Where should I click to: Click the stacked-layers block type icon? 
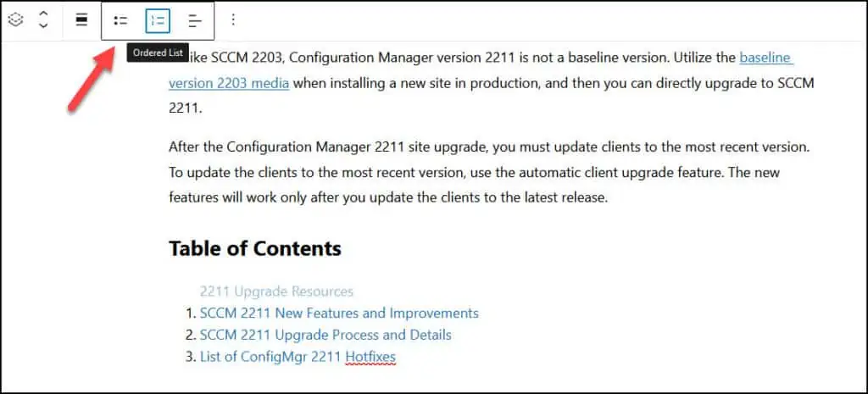[16, 20]
